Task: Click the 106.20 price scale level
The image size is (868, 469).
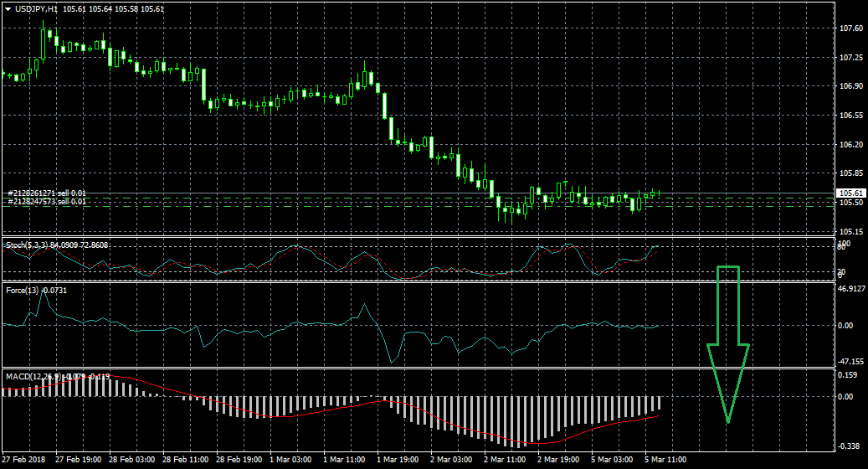Action: pos(850,145)
